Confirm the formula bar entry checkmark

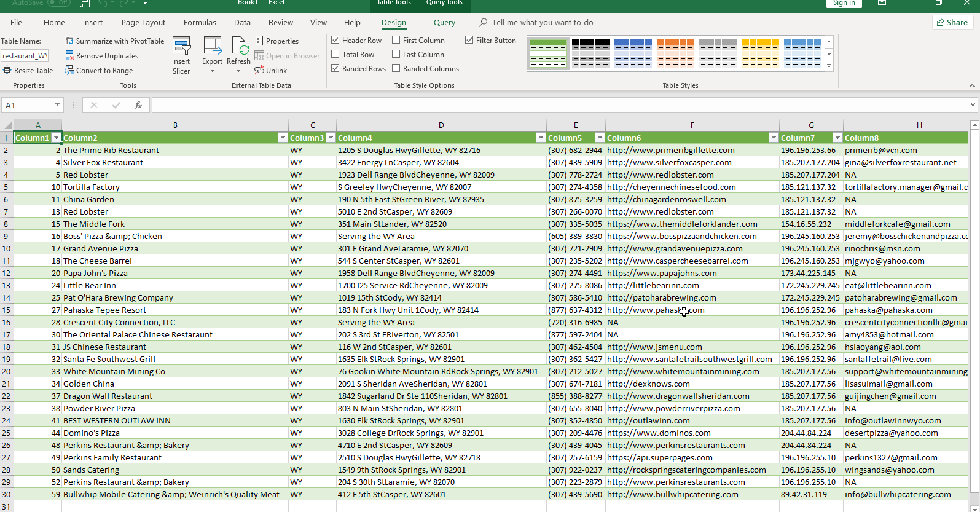[116, 105]
